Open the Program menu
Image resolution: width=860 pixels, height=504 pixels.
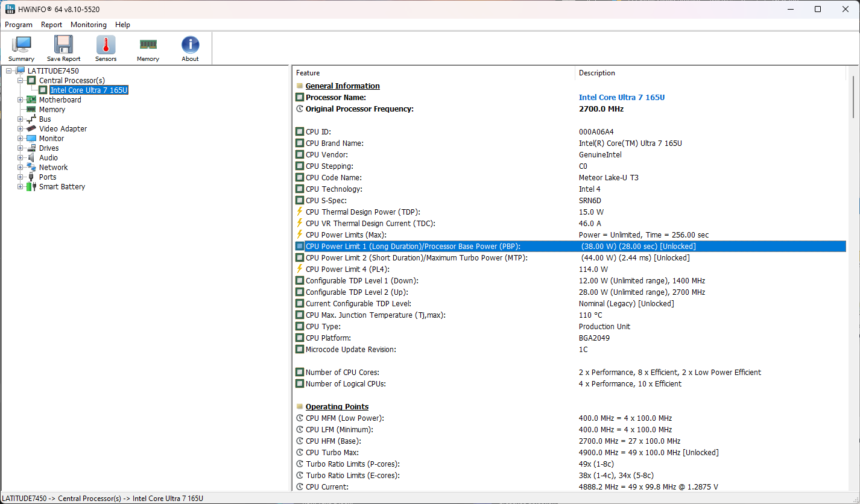(19, 25)
